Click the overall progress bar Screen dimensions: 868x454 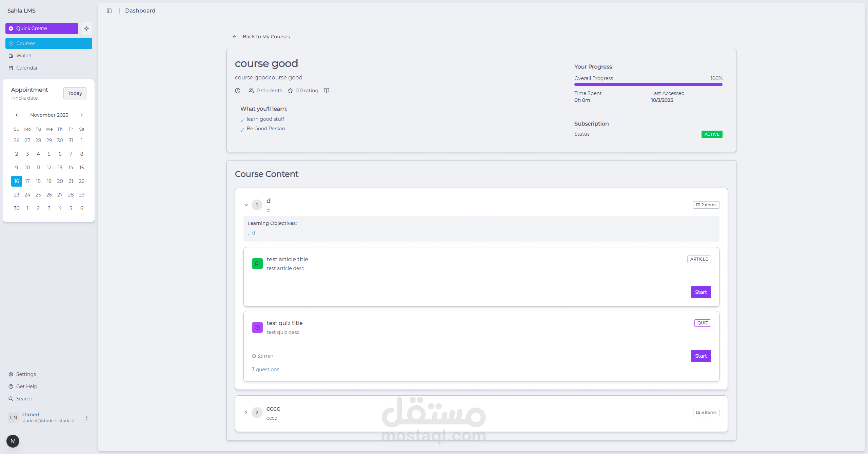[x=648, y=84]
